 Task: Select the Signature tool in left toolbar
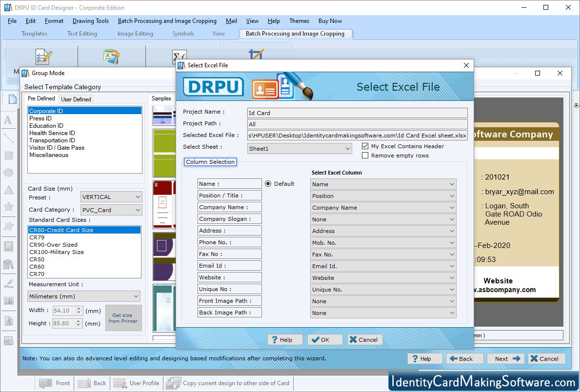click(8, 283)
